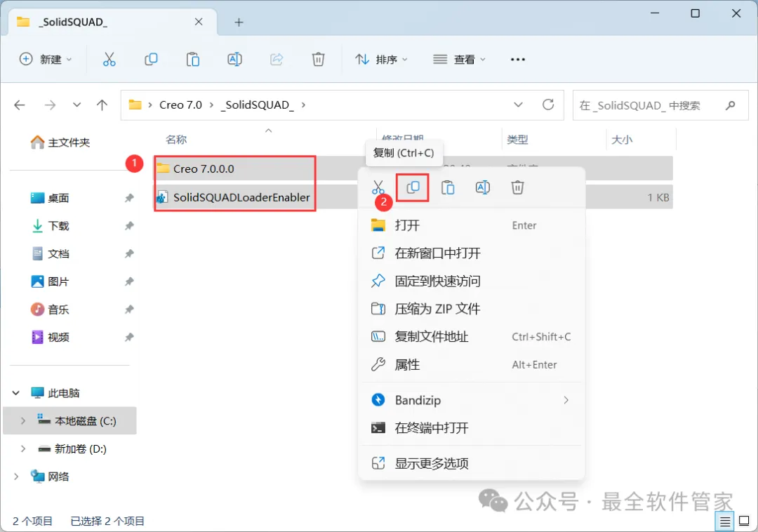
Task: Click the search magnifier icon
Action: point(731,105)
